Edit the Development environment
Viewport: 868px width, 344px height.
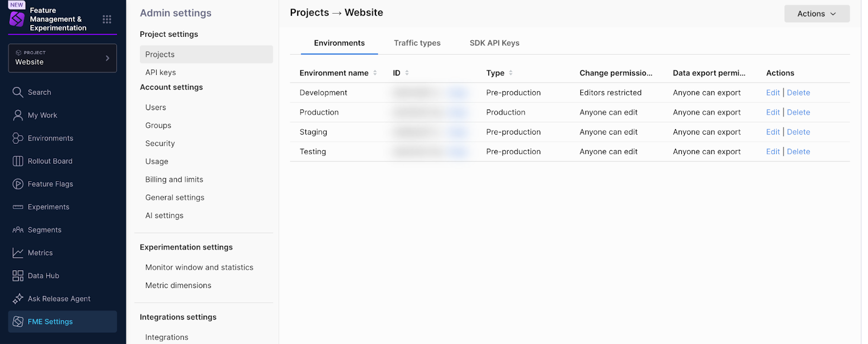point(773,93)
